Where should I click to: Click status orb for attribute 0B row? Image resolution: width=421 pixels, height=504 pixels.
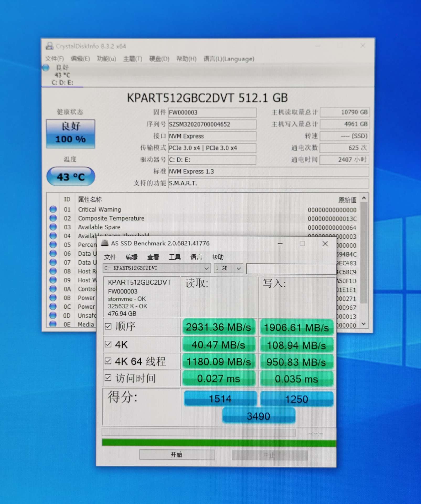point(53,298)
